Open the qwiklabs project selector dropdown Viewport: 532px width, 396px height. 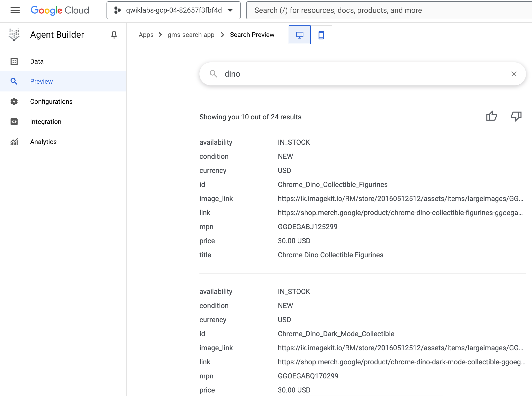pos(174,10)
